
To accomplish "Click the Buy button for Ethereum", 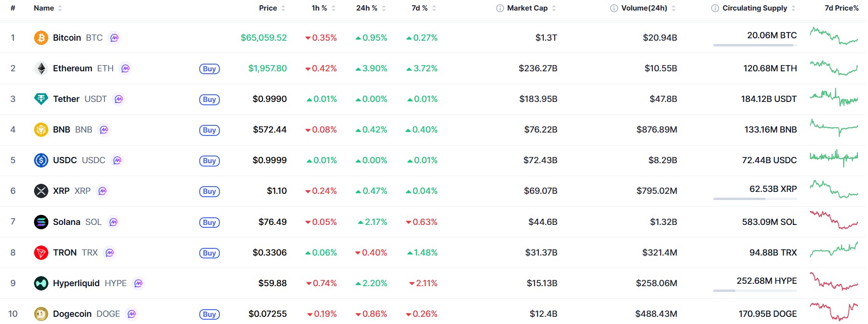I will (x=209, y=69).
